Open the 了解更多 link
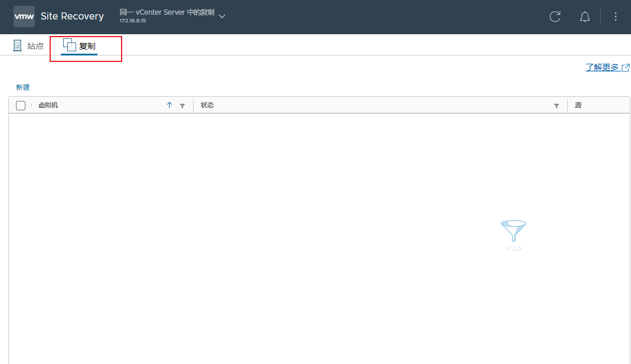 click(602, 67)
